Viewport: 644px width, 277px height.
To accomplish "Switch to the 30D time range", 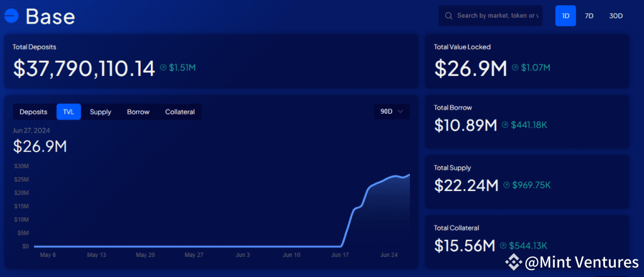I will pos(616,16).
